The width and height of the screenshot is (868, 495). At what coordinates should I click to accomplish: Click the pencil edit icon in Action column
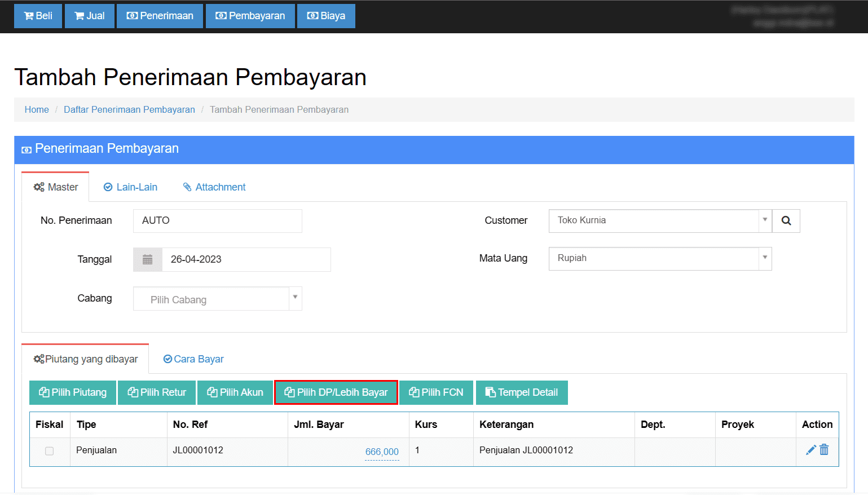point(810,450)
